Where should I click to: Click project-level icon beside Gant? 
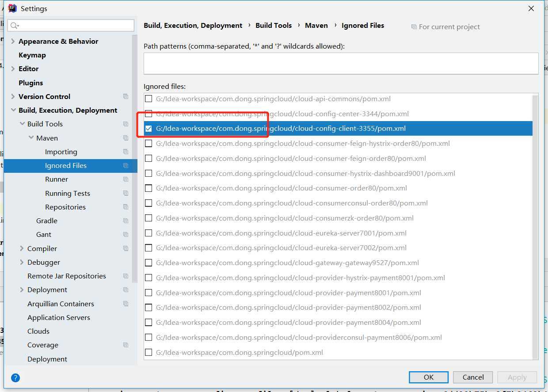pyautogui.click(x=126, y=235)
